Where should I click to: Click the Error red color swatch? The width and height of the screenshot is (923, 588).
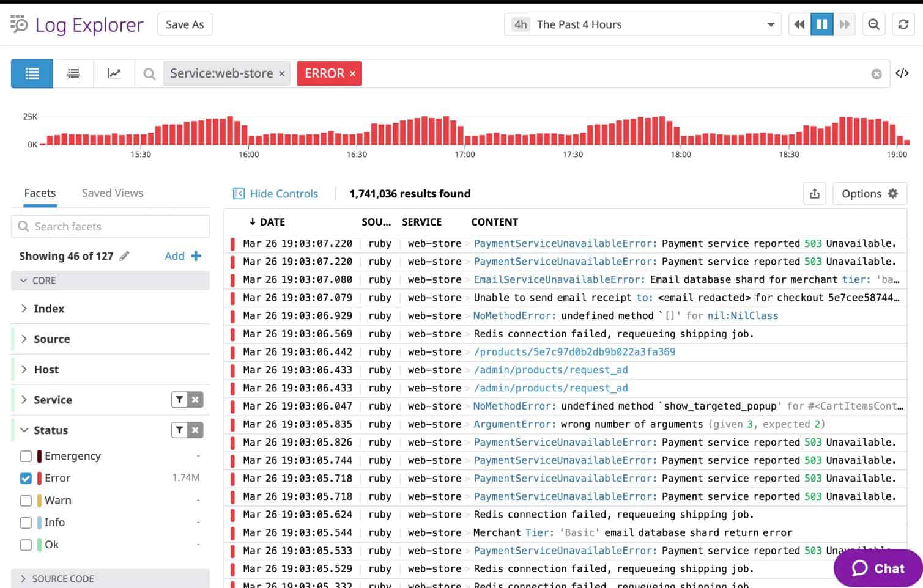pyautogui.click(x=40, y=478)
